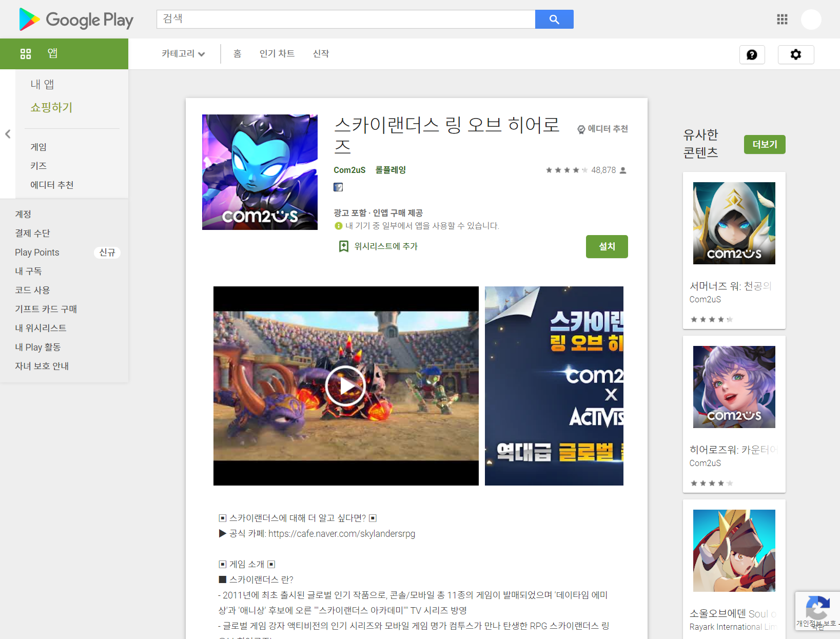840x639 pixels.
Task: Click the 스카이랜더스 링 오브 히어로즈 title
Action: pyautogui.click(x=446, y=135)
